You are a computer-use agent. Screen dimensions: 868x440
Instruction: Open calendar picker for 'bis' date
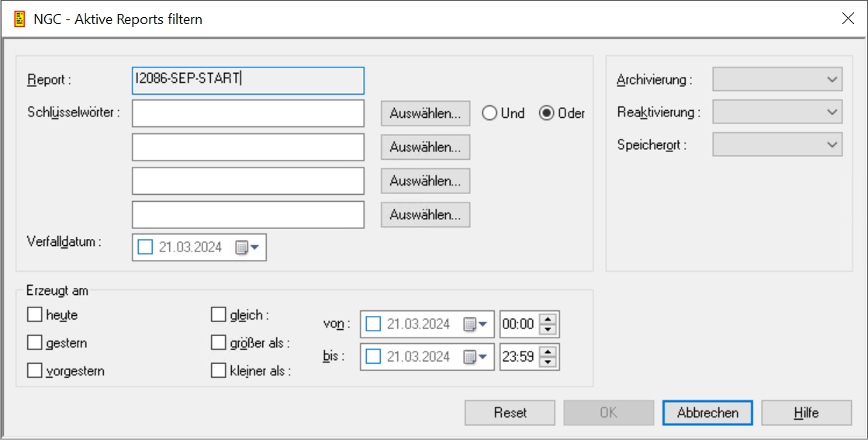pos(474,357)
